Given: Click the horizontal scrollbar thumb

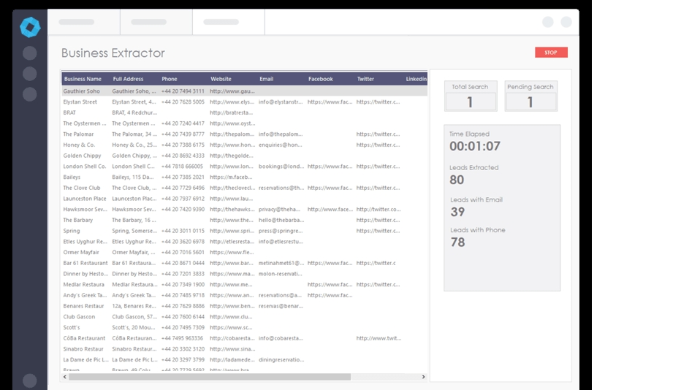Looking at the screenshot, I should point(210,377).
